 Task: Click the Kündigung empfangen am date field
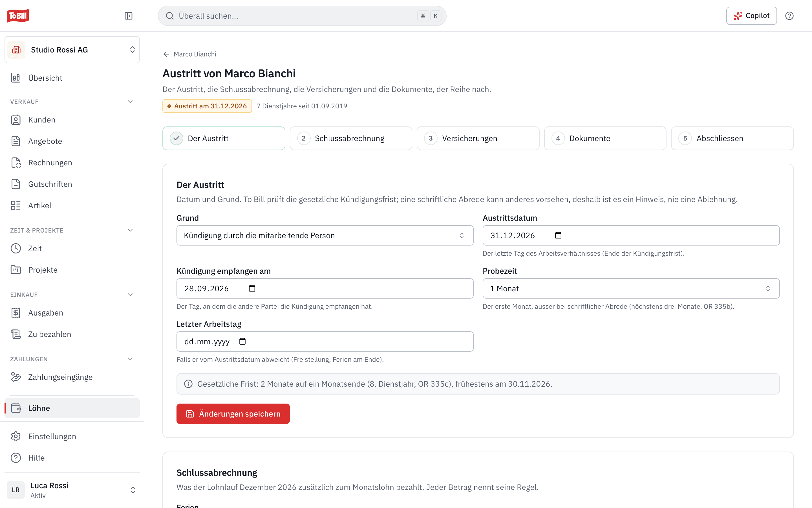325,288
